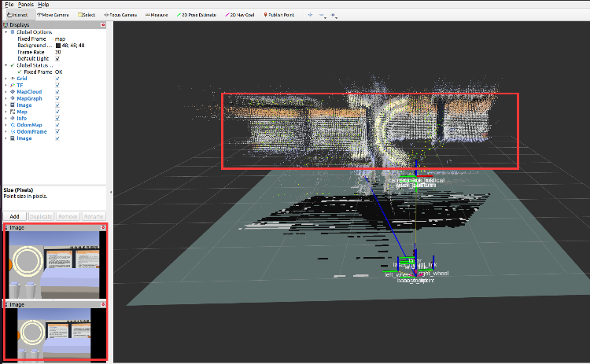Activate the 2D Nav Goal tool
This screenshot has height=364, width=590.
[242, 14]
